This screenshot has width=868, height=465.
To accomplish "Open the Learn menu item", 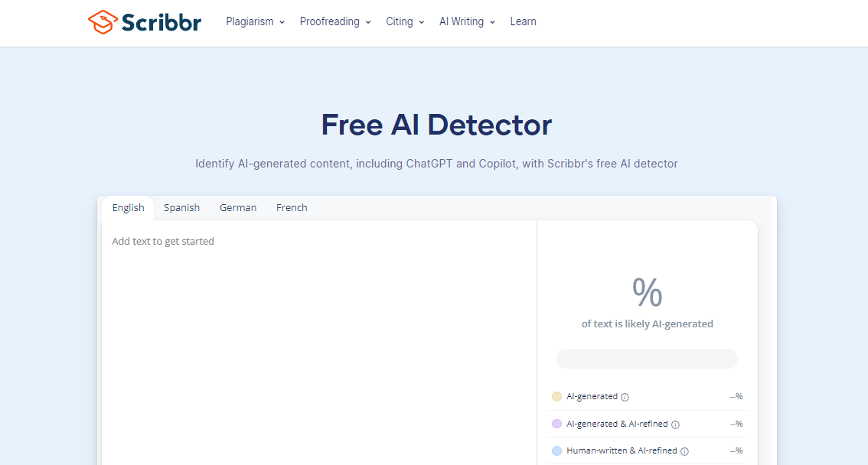I will tap(523, 21).
